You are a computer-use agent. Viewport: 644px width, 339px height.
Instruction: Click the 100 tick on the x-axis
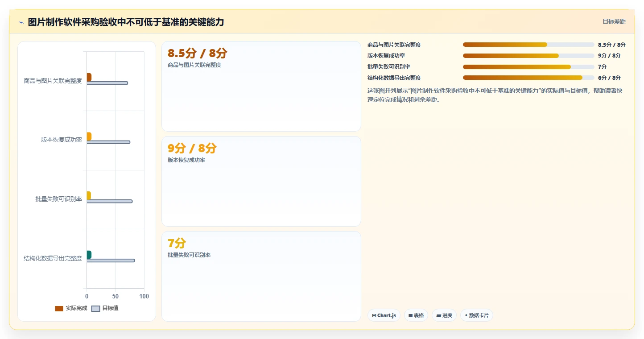click(x=144, y=297)
